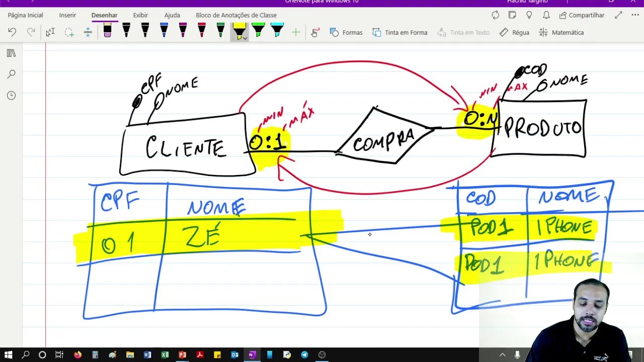Open File Explorer from the taskbar
The image size is (644, 362).
tap(130, 355)
